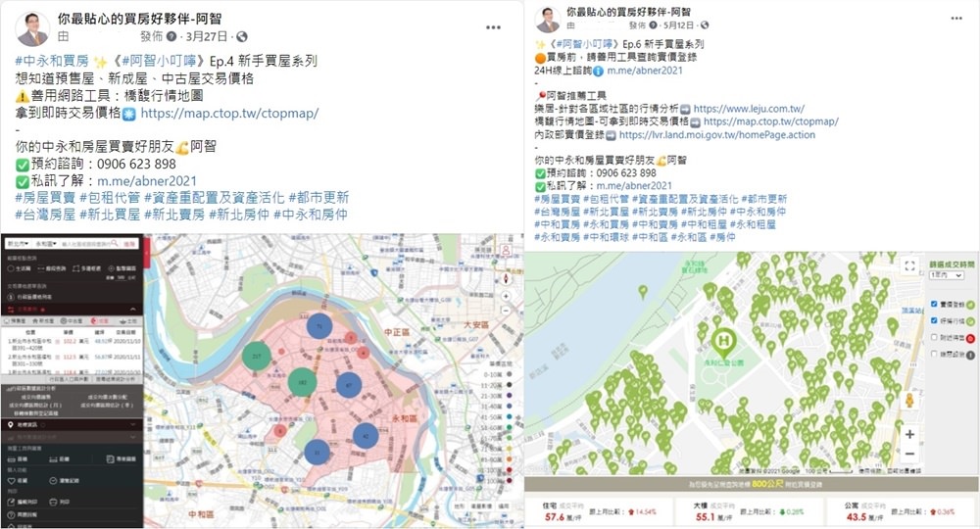Image resolution: width=980 pixels, height=529 pixels.
Task: Click the public globe icon beside 5月12日
Action: [705, 25]
